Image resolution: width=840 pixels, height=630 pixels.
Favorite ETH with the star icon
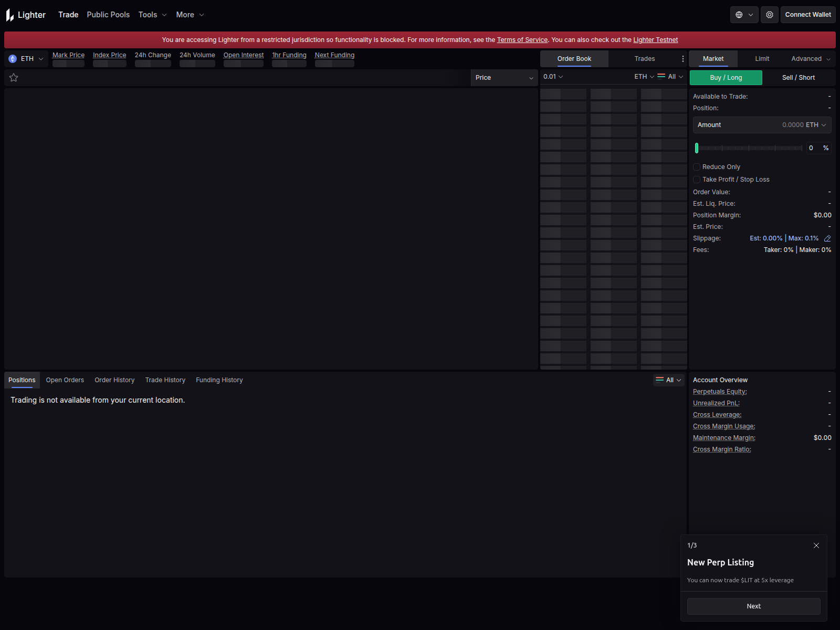pyautogui.click(x=14, y=77)
